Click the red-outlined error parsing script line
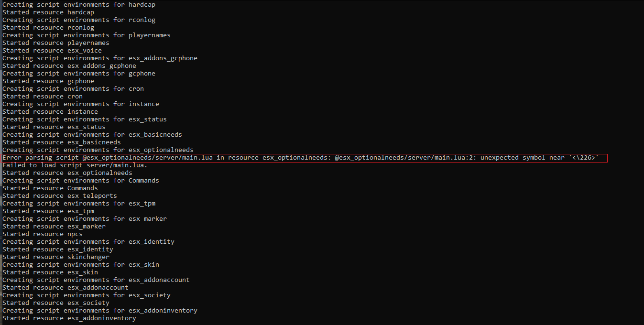 click(304, 158)
